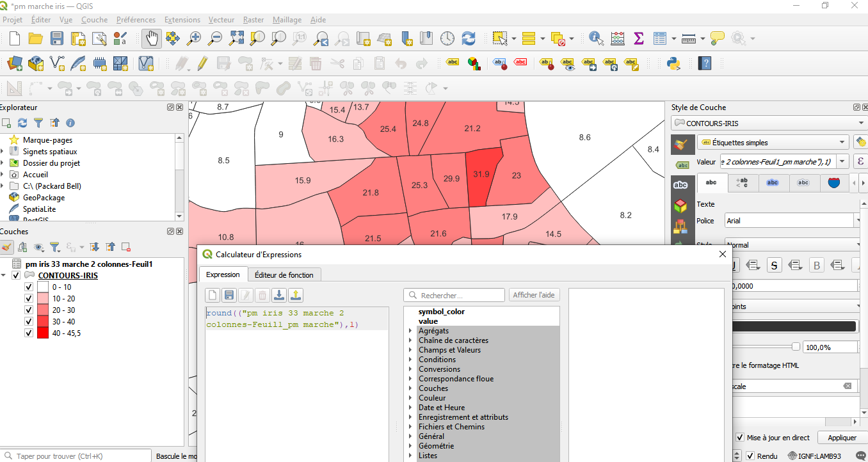This screenshot has height=462, width=868.
Task: Refresh the map canvas
Action: pyautogui.click(x=469, y=38)
